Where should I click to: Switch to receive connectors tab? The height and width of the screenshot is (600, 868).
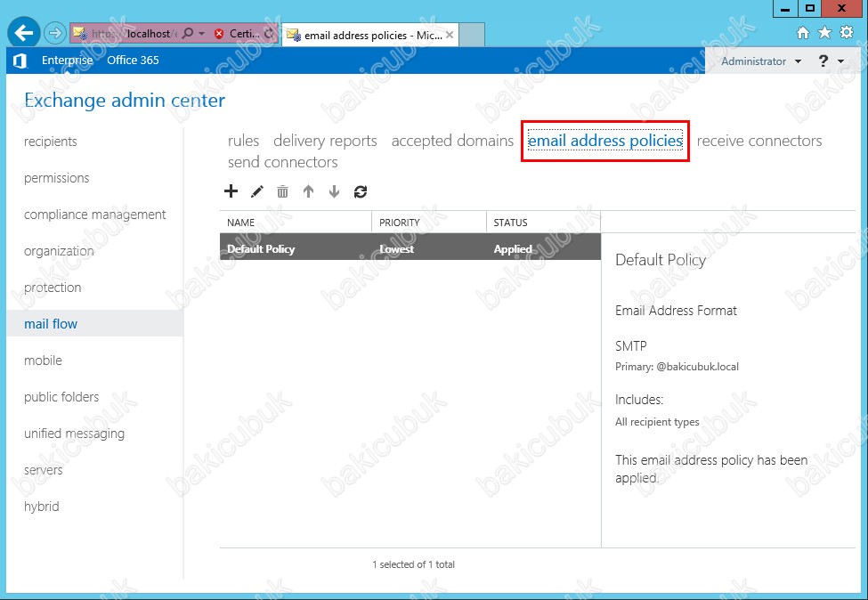coord(759,141)
